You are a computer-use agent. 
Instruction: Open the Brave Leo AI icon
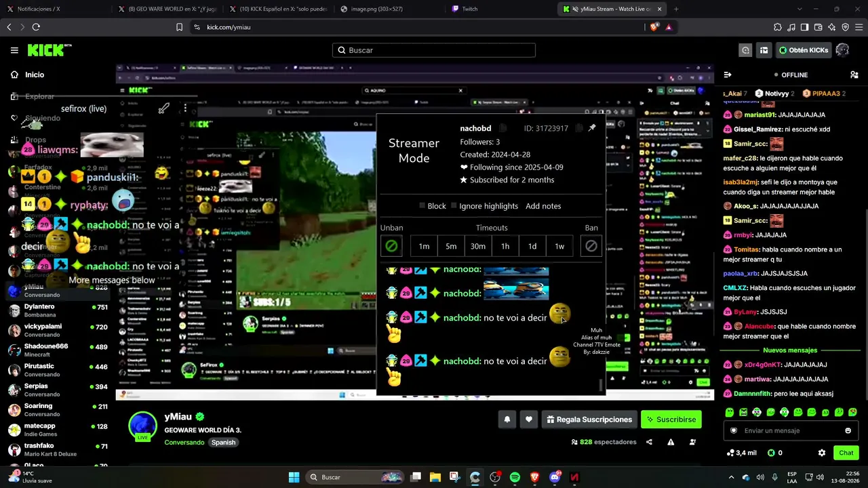point(832,27)
